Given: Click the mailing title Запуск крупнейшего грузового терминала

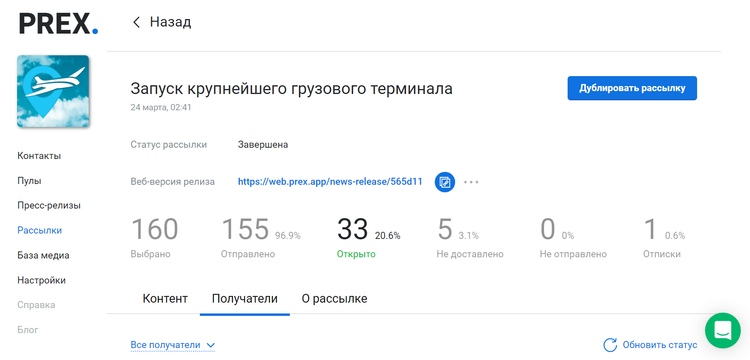Looking at the screenshot, I should pos(291,89).
